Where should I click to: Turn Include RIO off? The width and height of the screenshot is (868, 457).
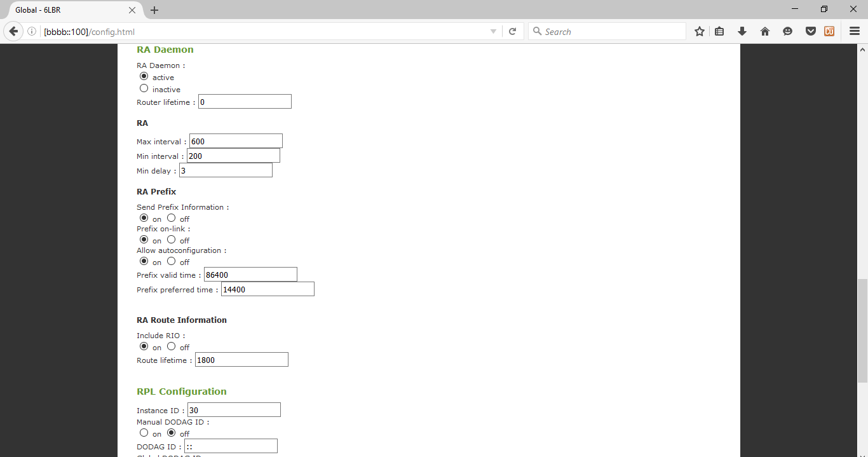(171, 346)
